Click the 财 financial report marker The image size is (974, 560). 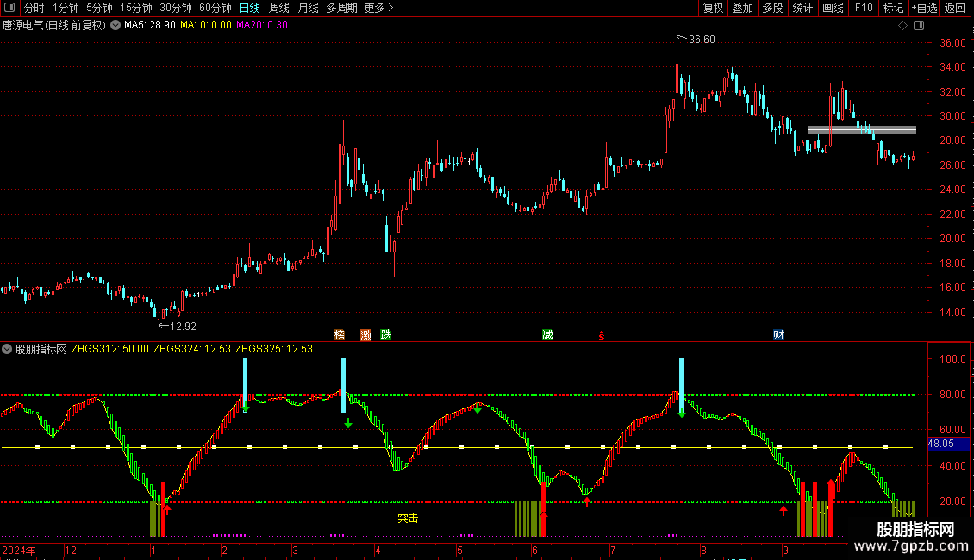click(778, 335)
